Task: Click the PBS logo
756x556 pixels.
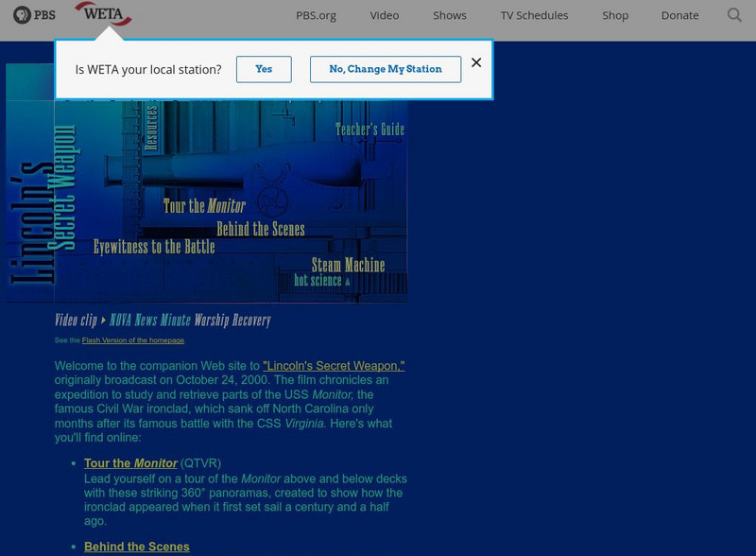Action: click(x=34, y=15)
